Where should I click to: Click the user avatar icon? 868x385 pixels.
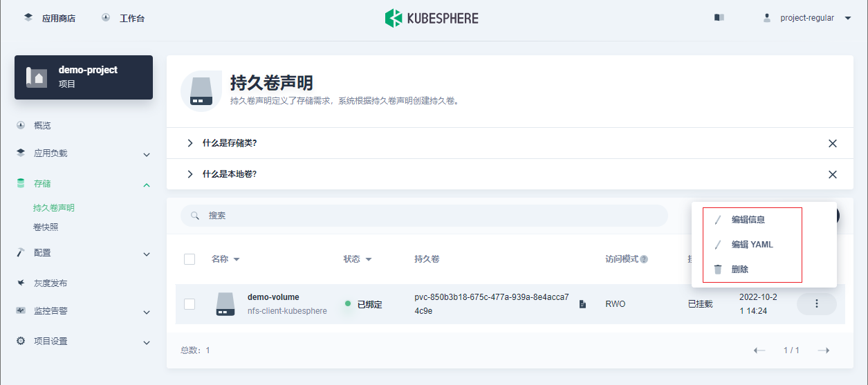[767, 18]
